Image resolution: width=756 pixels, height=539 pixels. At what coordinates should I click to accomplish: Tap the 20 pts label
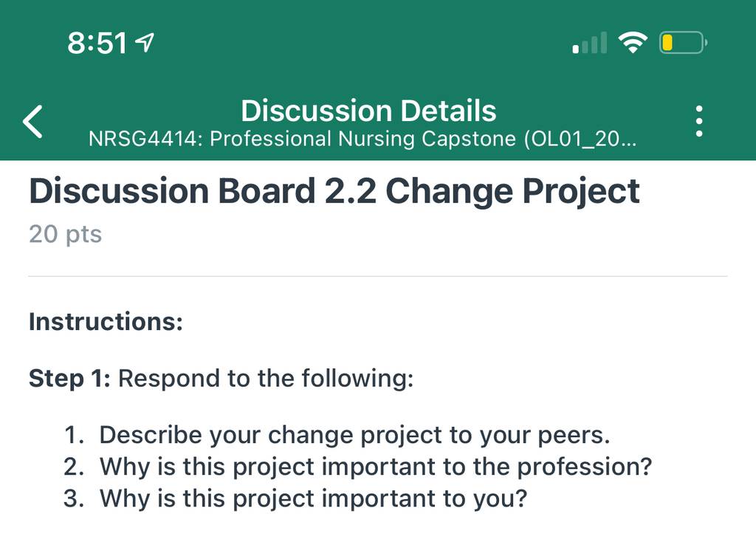66,234
